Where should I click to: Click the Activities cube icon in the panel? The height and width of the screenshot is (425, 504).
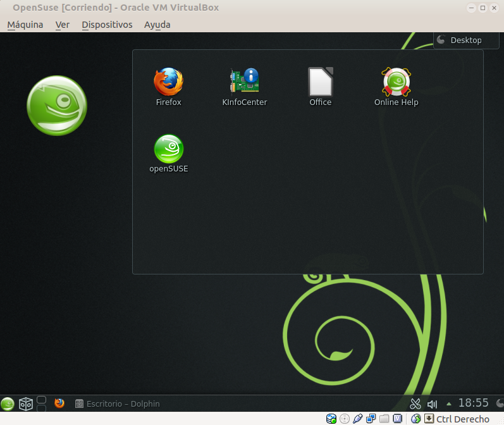(x=26, y=403)
